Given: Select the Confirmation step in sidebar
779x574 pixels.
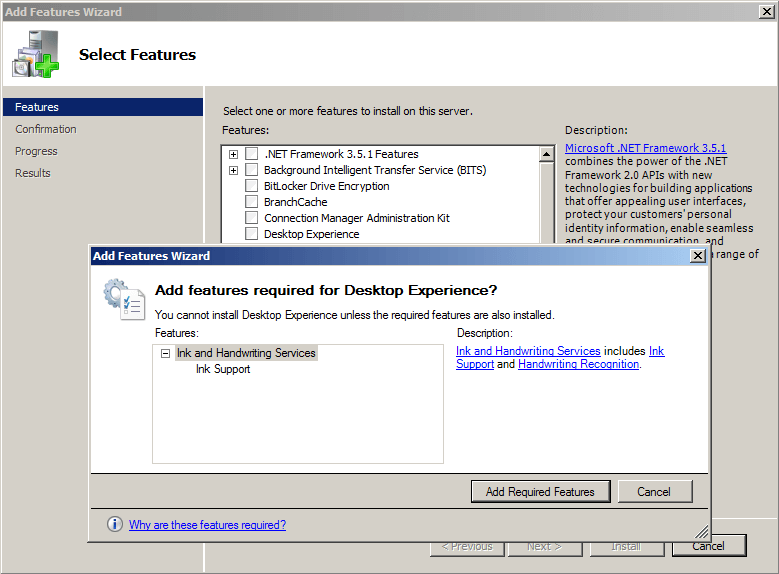Looking at the screenshot, I should tap(46, 129).
